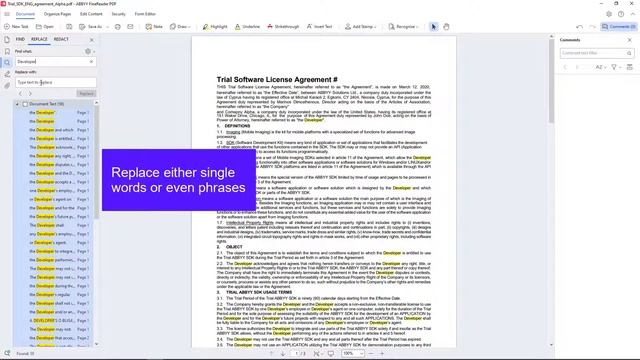
Task: Open the Draw tool dropdown
Action: pyautogui.click(x=180, y=27)
